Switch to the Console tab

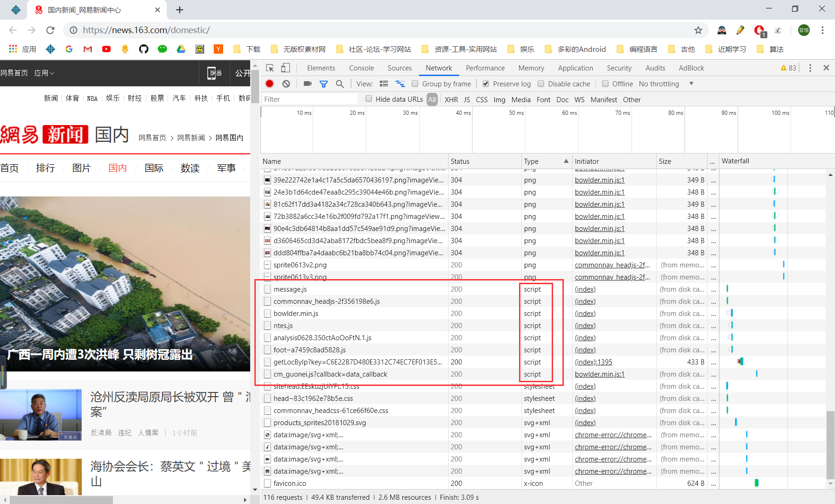click(x=361, y=68)
